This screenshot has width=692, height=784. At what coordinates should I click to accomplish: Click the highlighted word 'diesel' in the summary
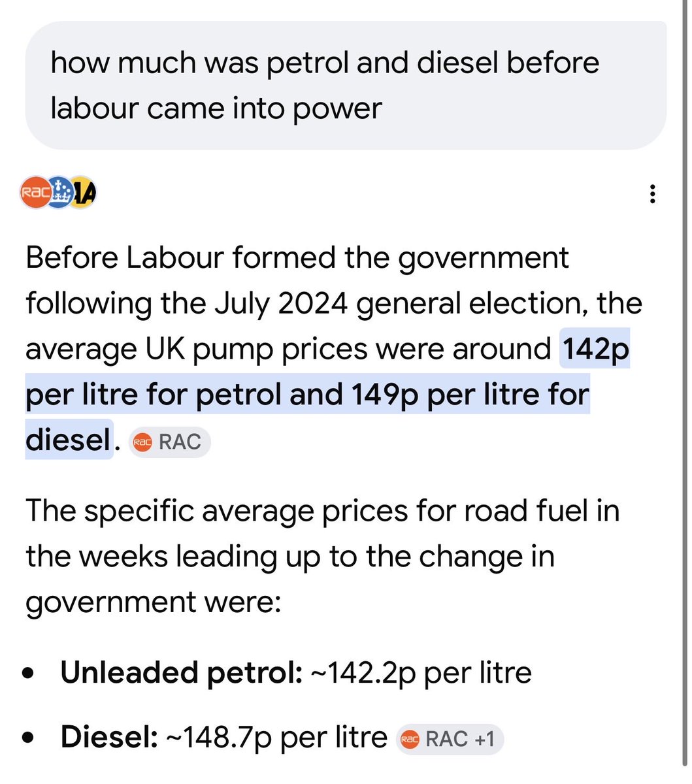click(x=68, y=440)
